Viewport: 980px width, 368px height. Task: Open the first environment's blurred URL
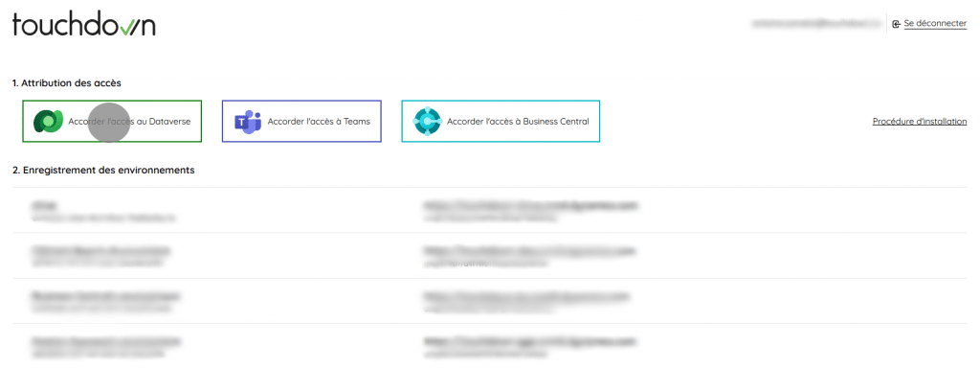coord(531,205)
